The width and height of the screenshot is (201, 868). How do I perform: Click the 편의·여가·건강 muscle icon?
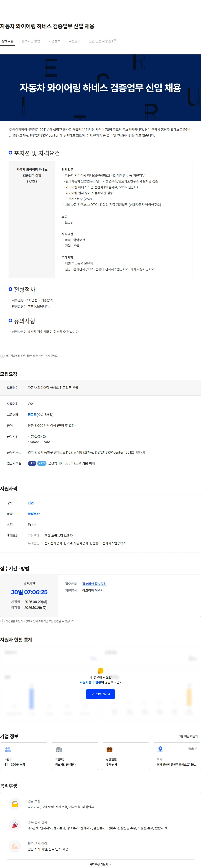(15, 846)
